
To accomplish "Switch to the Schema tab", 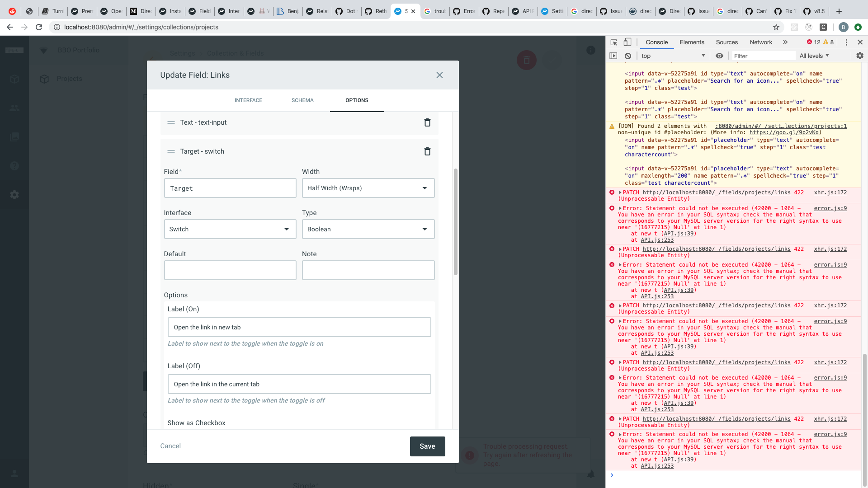I will 302,100.
